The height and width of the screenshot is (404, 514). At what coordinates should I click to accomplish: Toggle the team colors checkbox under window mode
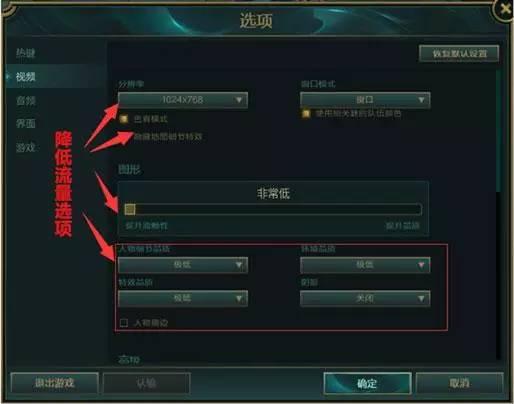(x=306, y=114)
